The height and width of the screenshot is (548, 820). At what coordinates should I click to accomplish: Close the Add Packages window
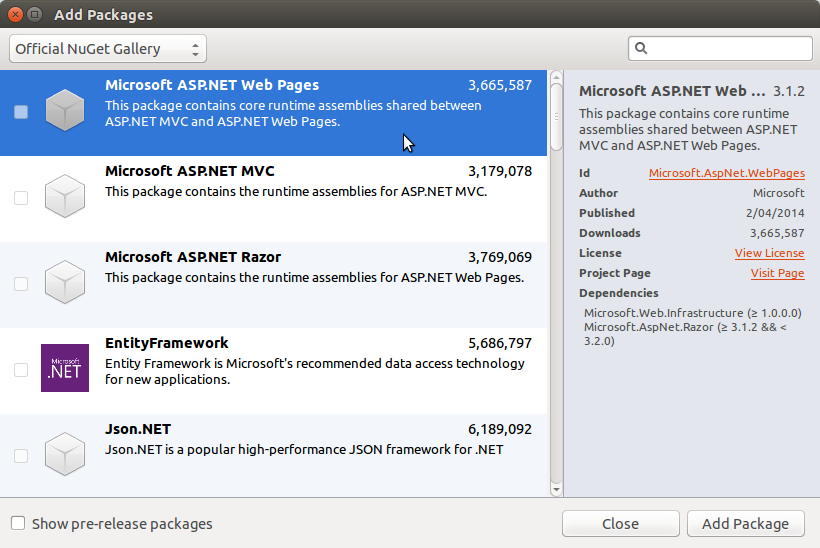(x=15, y=14)
